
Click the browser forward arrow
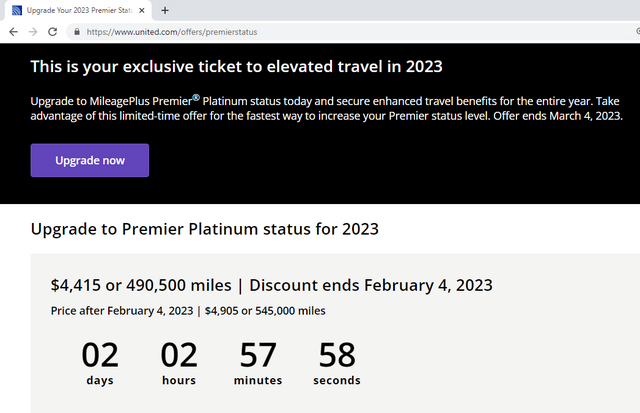click(x=33, y=32)
